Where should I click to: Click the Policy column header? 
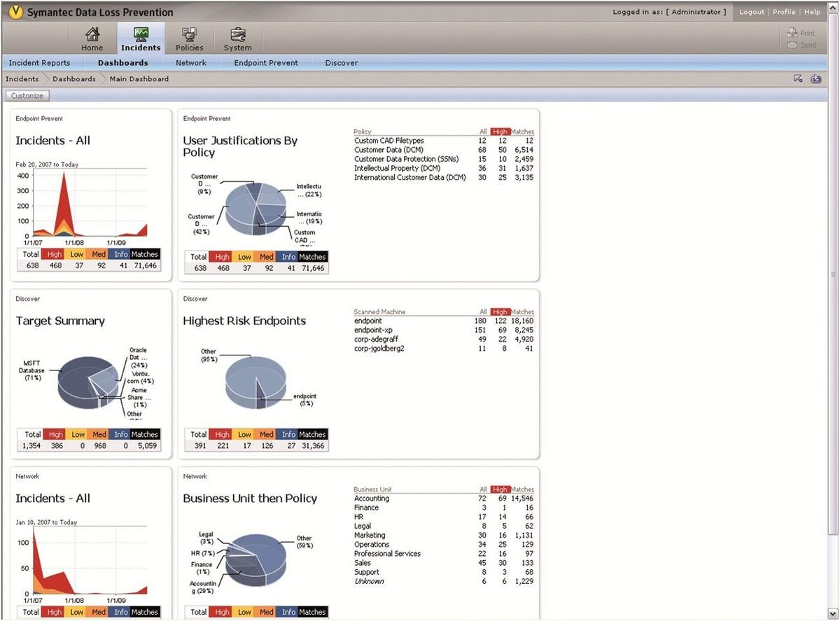[363, 132]
